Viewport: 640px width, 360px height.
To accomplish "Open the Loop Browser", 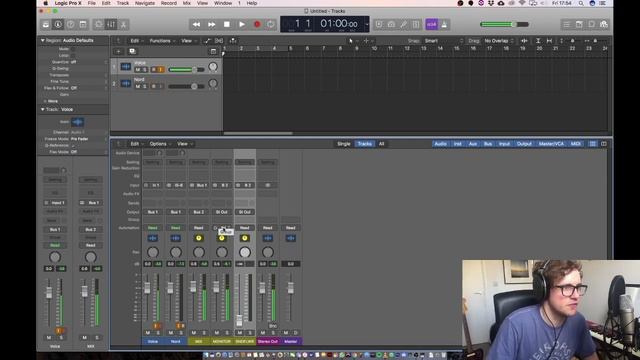I will (591, 24).
